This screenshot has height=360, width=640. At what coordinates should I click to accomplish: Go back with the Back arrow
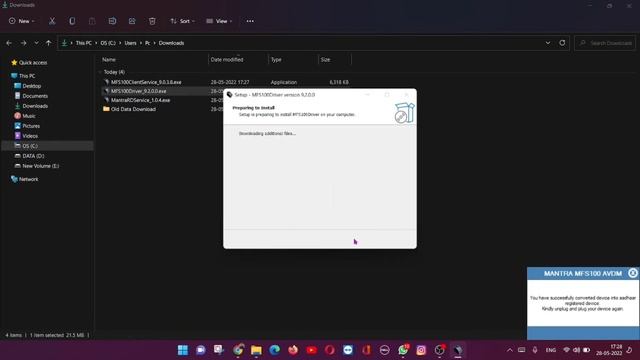pos(9,43)
